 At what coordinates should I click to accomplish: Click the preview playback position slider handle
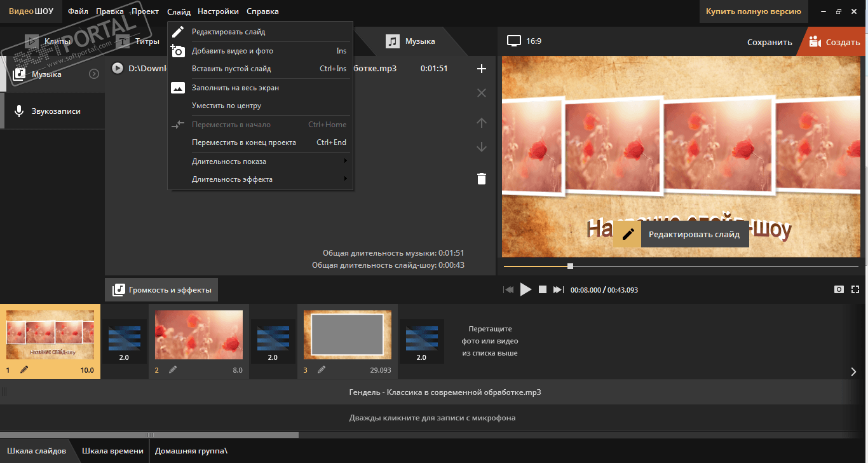[570, 266]
